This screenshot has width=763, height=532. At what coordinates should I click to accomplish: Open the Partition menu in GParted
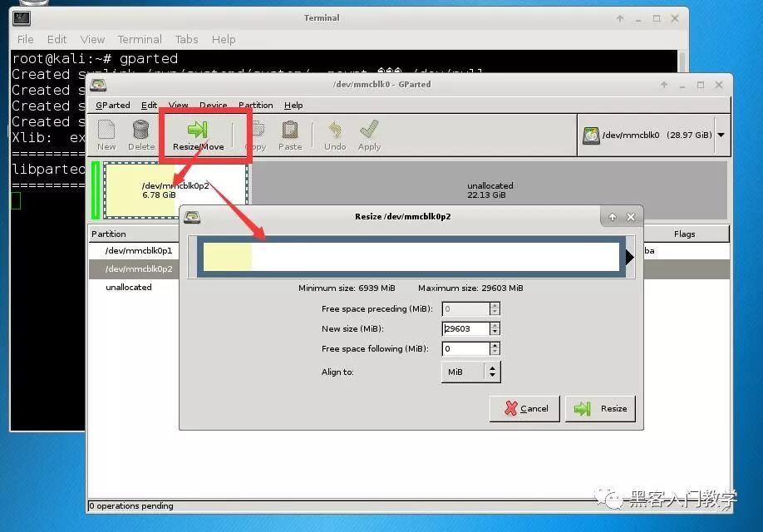coord(255,105)
